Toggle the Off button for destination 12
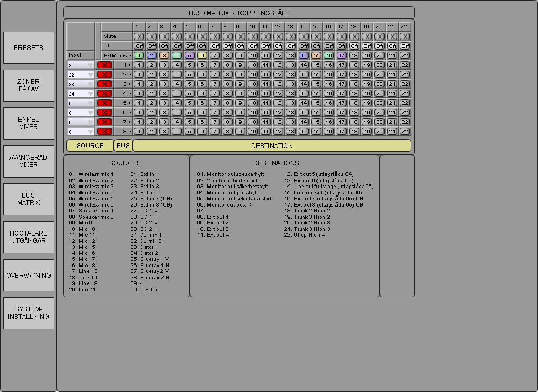The image size is (538, 392). (x=278, y=46)
